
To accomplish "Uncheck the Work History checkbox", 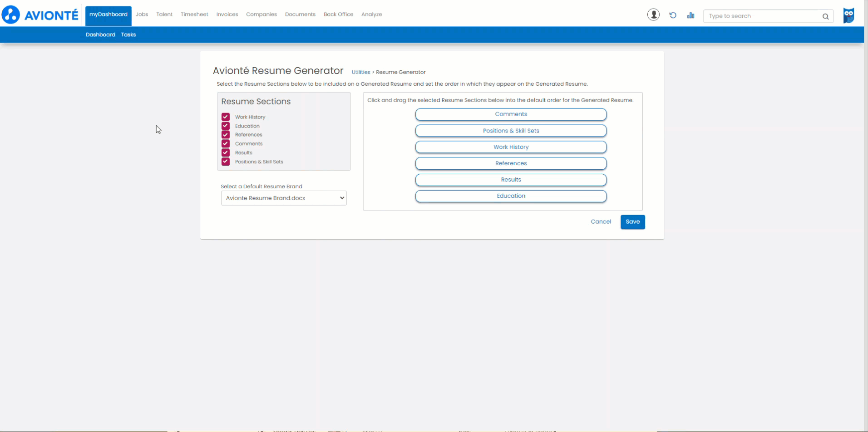I will point(226,117).
